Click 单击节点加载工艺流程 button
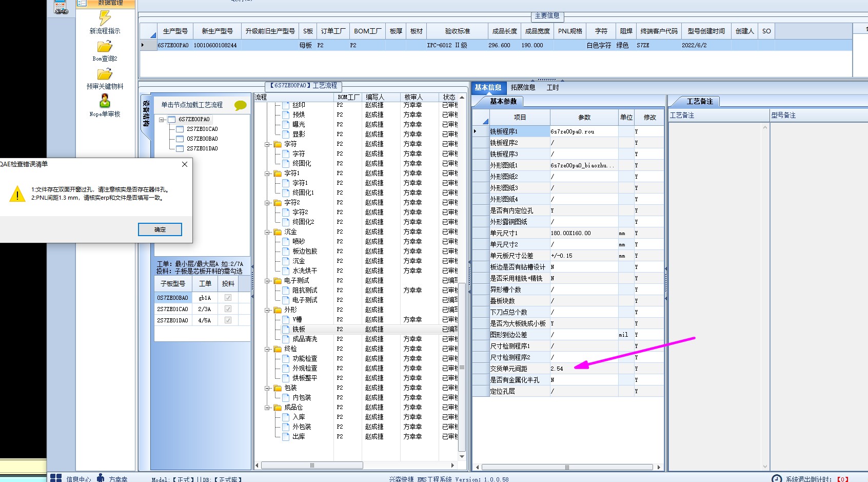This screenshot has width=868, height=482. pyautogui.click(x=192, y=105)
